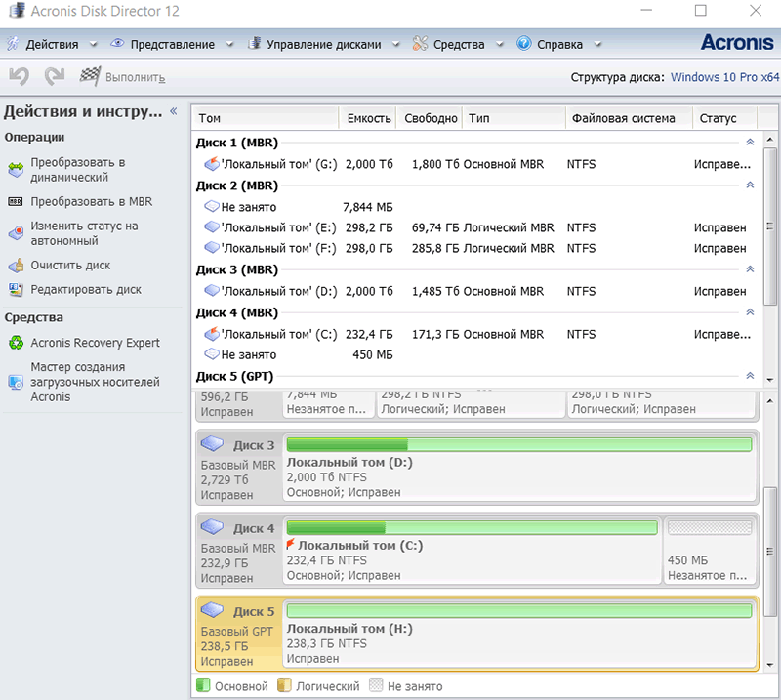Click the Редактировать диск operation

[x=86, y=289]
